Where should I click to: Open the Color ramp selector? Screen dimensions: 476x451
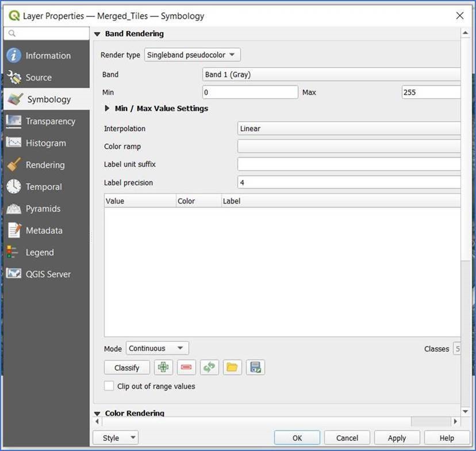pyautogui.click(x=349, y=146)
